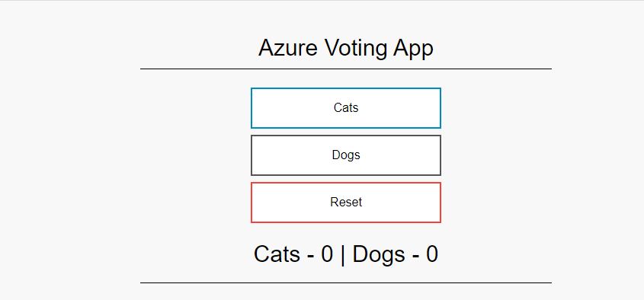Click the word "App" in the heading

tap(414, 49)
